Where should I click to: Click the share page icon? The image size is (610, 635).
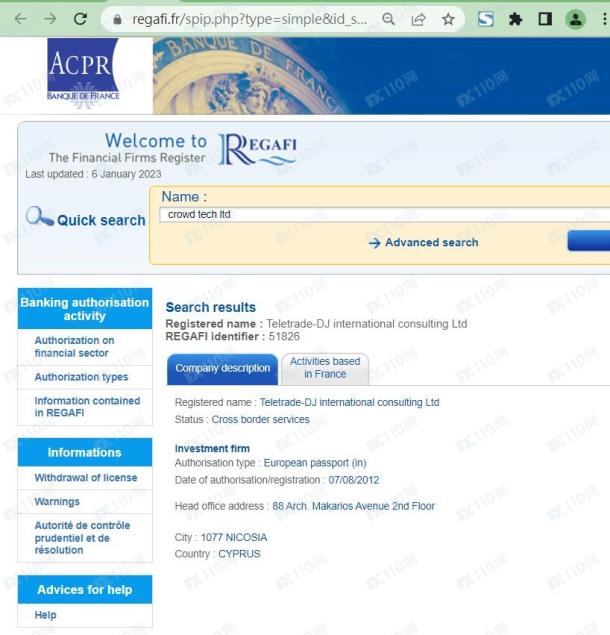tap(418, 19)
